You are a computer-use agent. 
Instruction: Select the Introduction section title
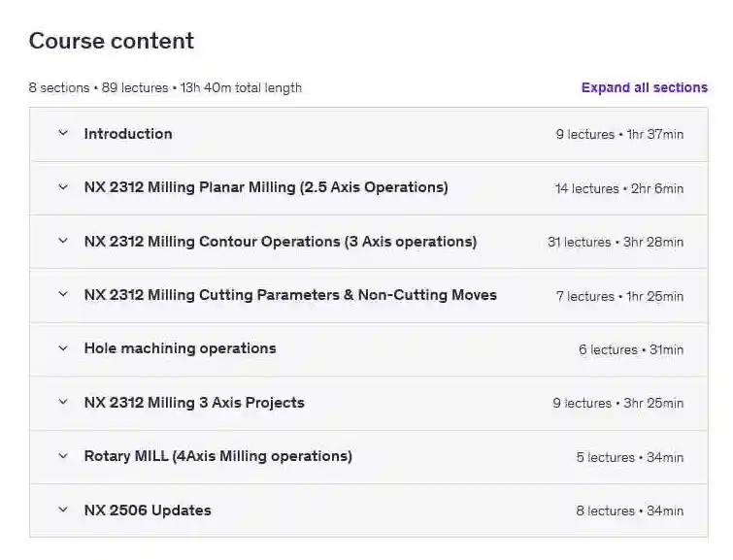point(128,134)
